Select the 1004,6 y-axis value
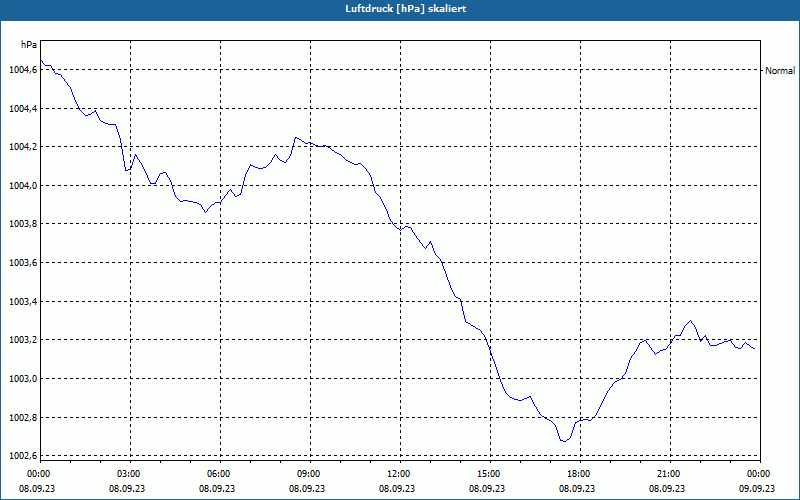The width and height of the screenshot is (800, 500). [x=23, y=70]
